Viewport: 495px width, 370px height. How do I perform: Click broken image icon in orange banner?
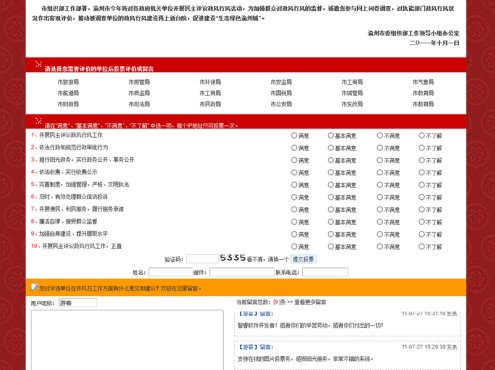34,287
